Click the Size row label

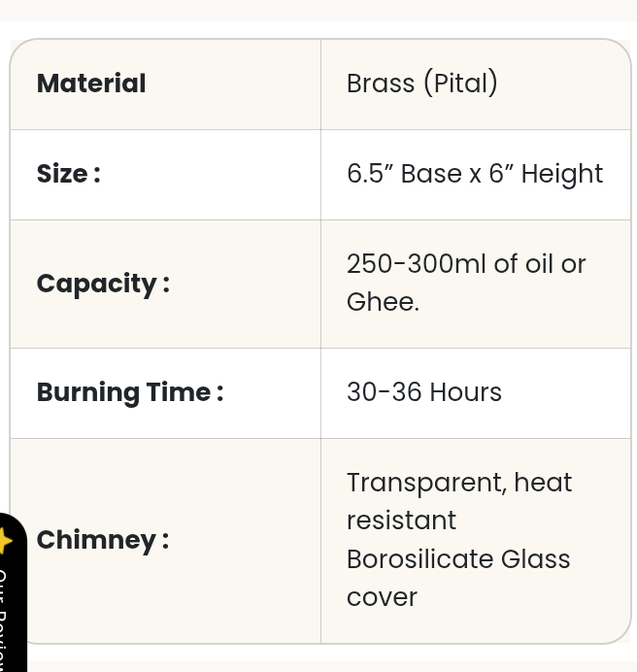68,174
